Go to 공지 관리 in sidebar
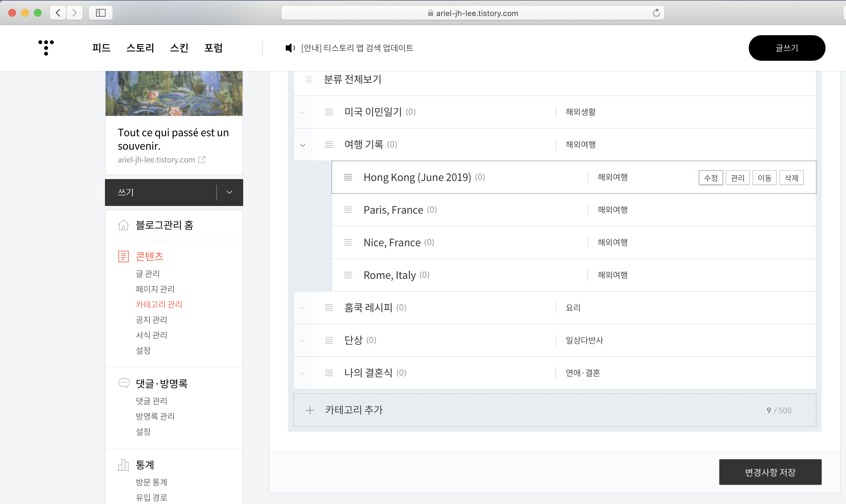The height and width of the screenshot is (504, 846). tap(151, 319)
